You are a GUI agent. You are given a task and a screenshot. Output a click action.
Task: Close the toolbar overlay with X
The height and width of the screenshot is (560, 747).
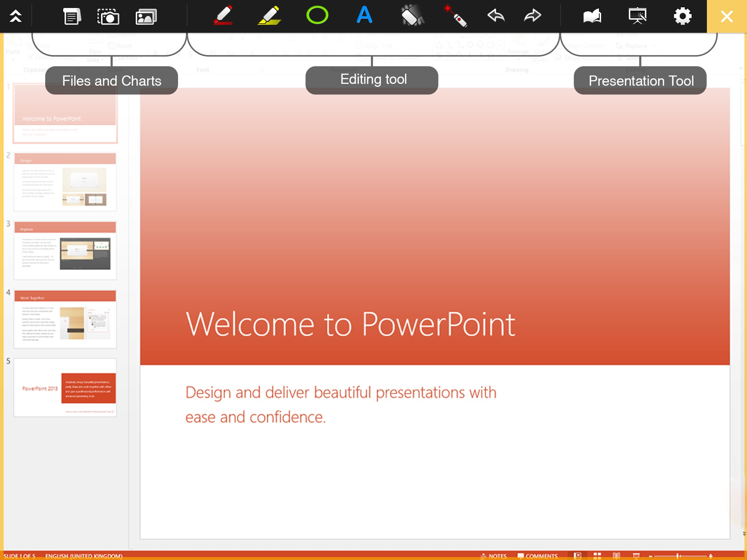(727, 16)
